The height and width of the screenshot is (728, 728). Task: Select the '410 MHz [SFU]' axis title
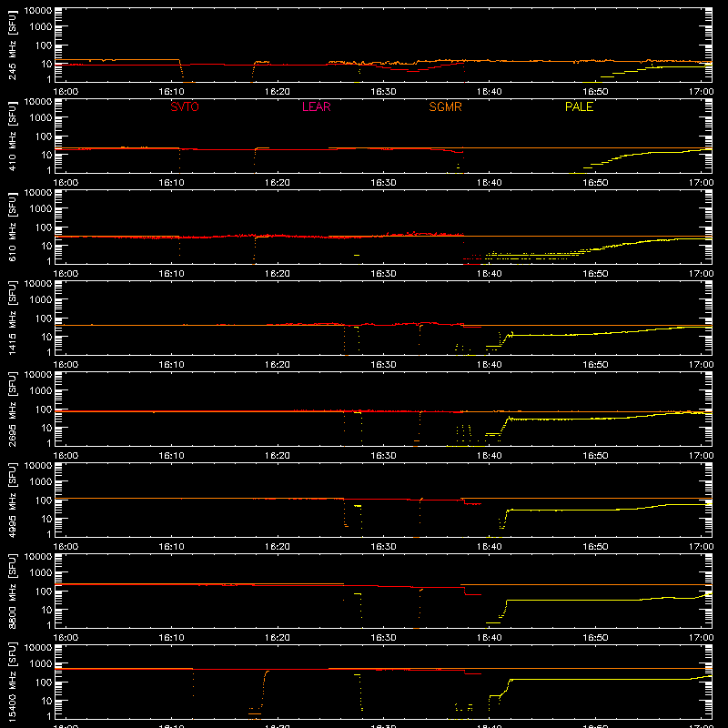tap(12, 136)
